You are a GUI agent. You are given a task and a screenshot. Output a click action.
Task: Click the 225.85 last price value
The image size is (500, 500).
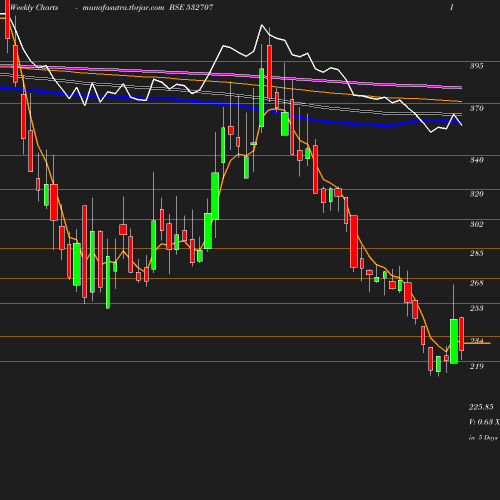click(x=481, y=407)
